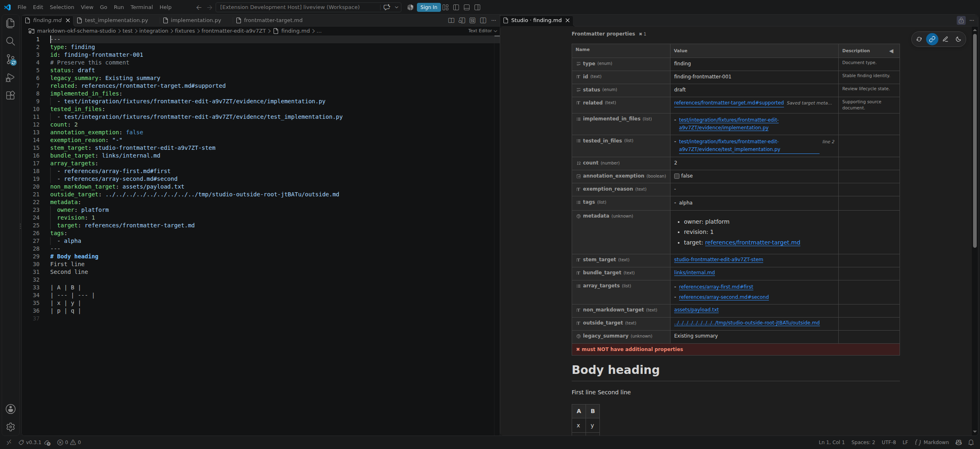Collapse the Description column arrow

(x=891, y=51)
